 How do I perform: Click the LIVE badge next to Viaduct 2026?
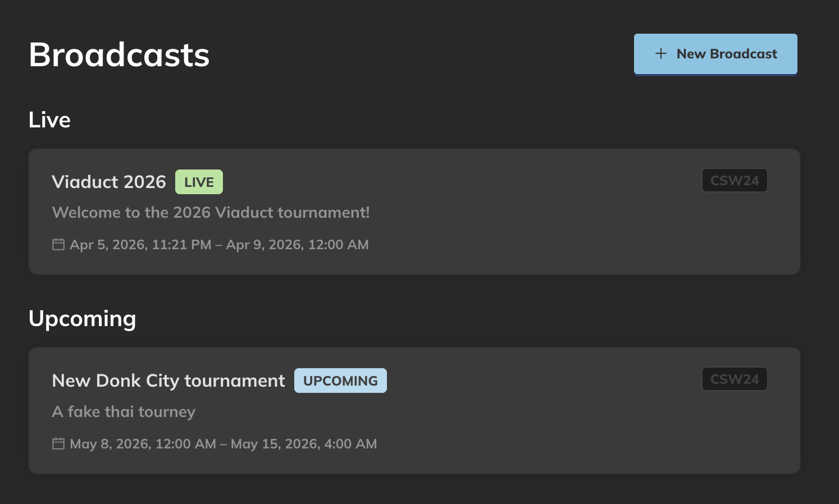point(199,181)
